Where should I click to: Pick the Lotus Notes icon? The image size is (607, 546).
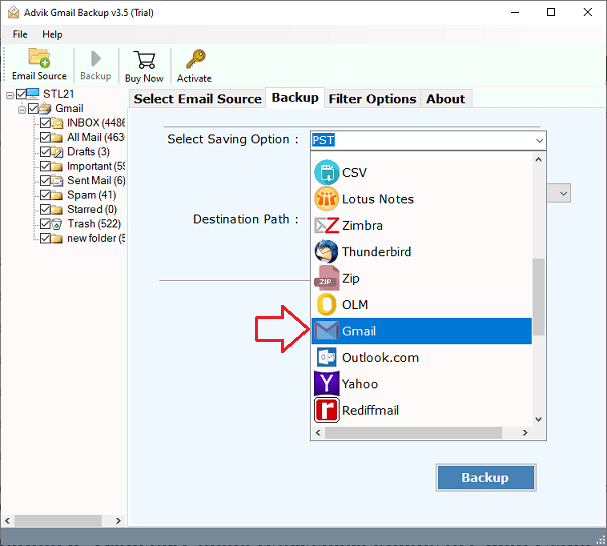[326, 199]
